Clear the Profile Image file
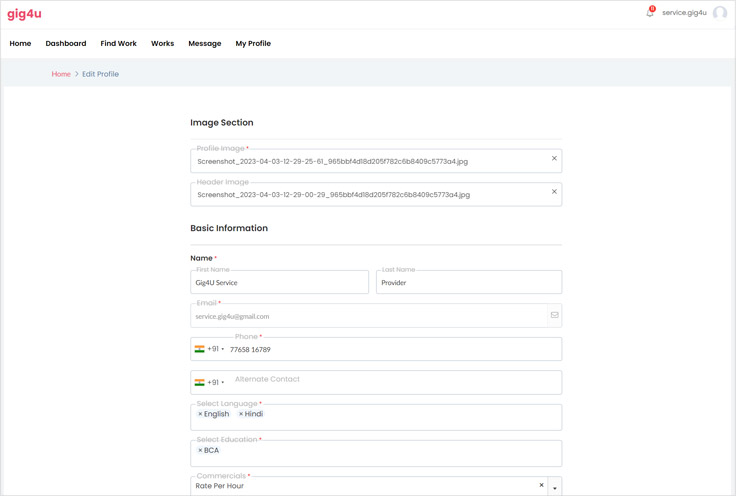 tap(554, 158)
